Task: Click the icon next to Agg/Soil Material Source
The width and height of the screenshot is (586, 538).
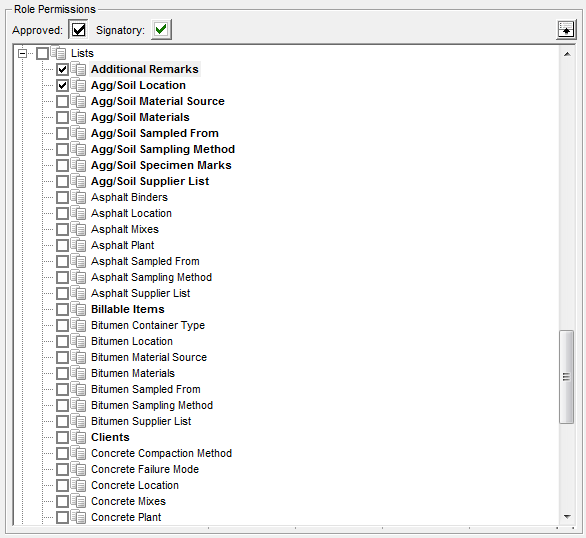Action: coord(78,101)
